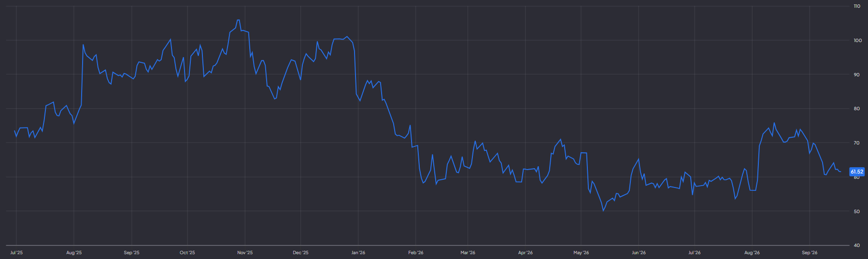Image resolution: width=868 pixels, height=259 pixels.
Task: Click the Oct '25 axis label
Action: click(x=187, y=253)
